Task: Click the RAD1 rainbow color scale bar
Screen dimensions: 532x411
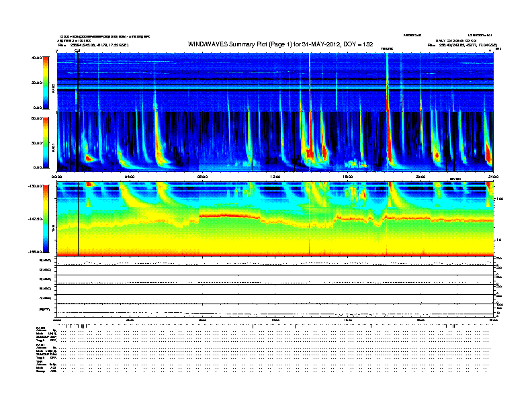Action: point(46,143)
